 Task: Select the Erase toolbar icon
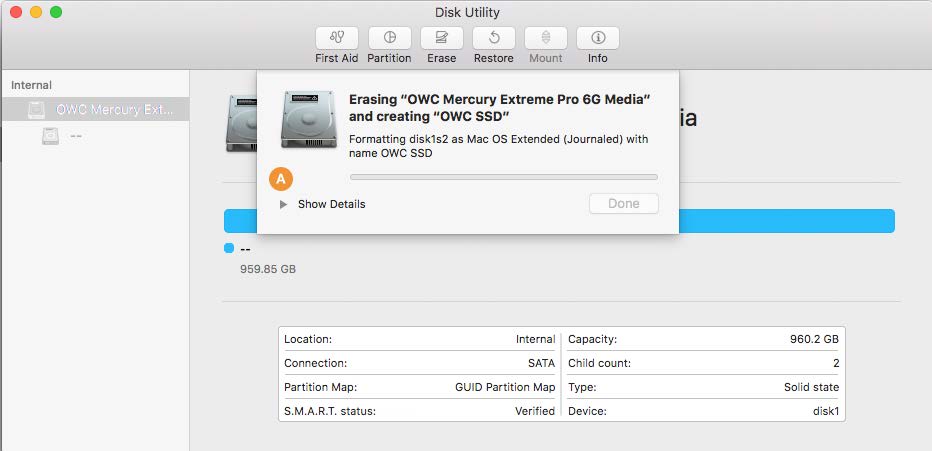pyautogui.click(x=441, y=38)
